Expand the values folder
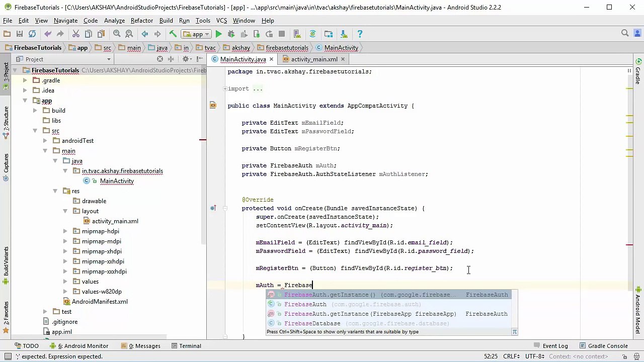This screenshot has height=362, width=644. tap(65, 282)
